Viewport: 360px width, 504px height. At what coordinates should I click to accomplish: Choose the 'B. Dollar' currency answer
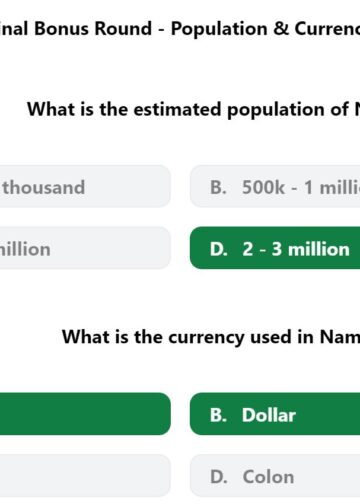pos(275,414)
